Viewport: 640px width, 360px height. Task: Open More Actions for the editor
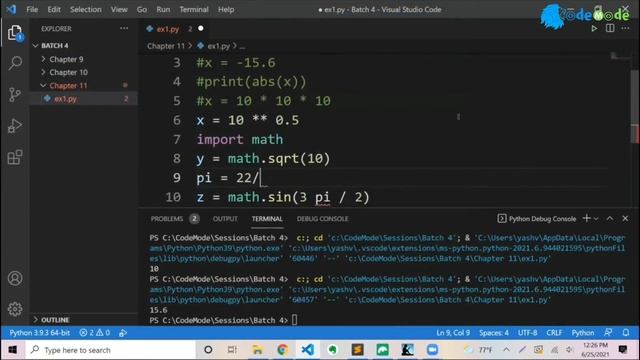tap(625, 29)
